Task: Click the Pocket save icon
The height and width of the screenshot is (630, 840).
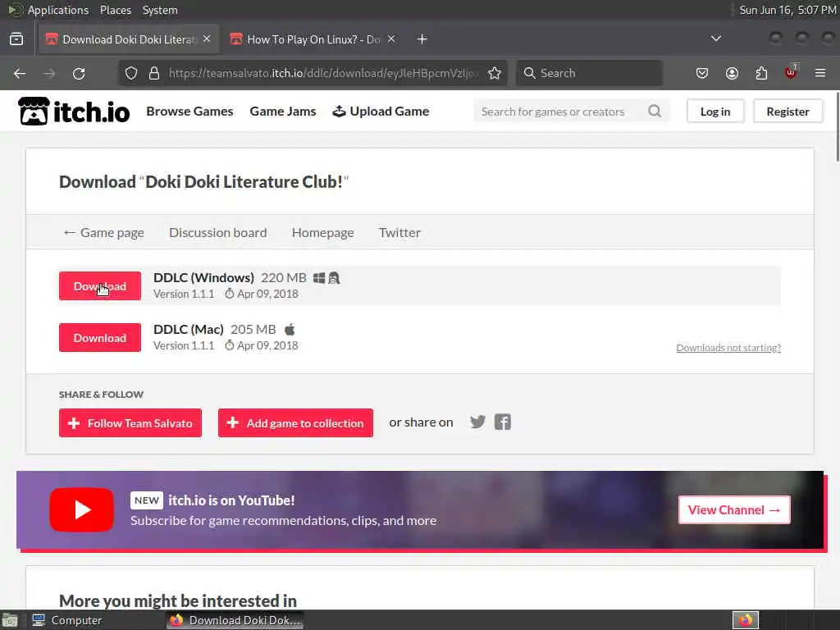Action: (x=702, y=73)
